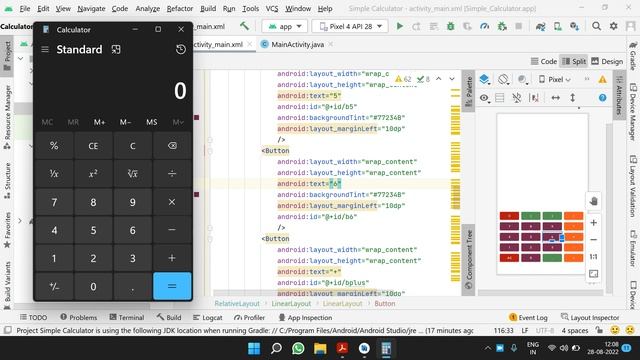
Task: Click Calculator equals button
Action: point(172,287)
